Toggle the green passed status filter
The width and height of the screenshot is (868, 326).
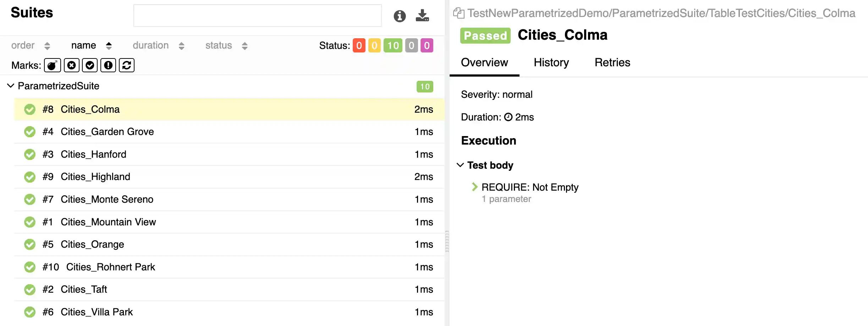(393, 46)
